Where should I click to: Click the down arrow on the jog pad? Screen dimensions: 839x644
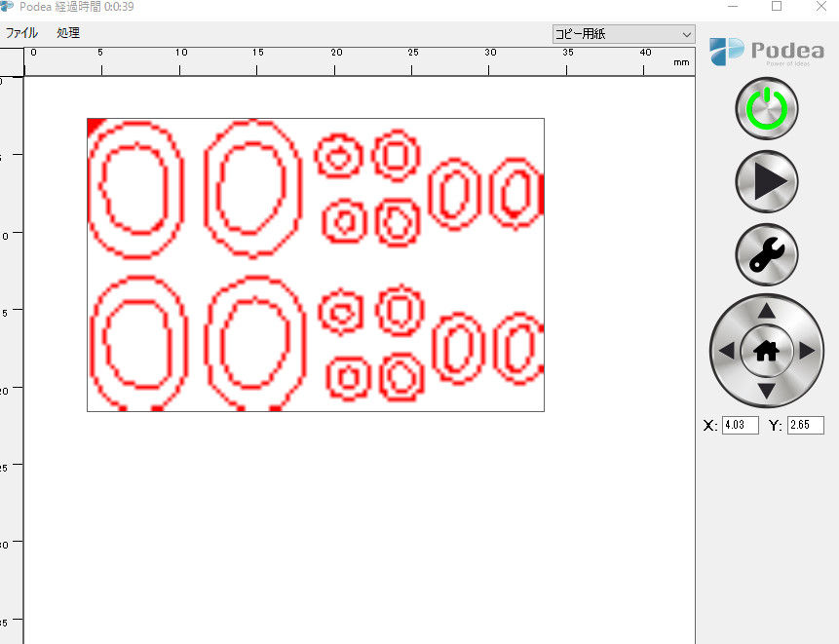click(x=766, y=391)
